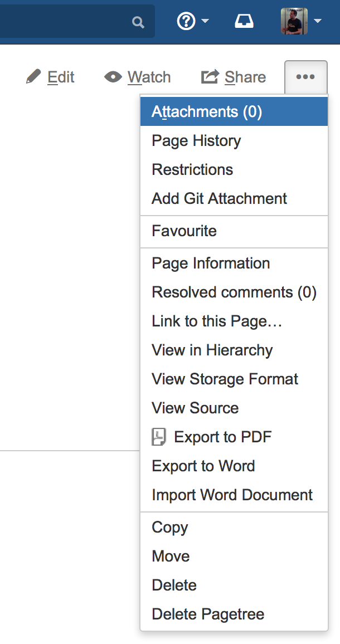340x644 pixels.
Task: Choose Restrictions from the menu
Action: pyautogui.click(x=234, y=169)
